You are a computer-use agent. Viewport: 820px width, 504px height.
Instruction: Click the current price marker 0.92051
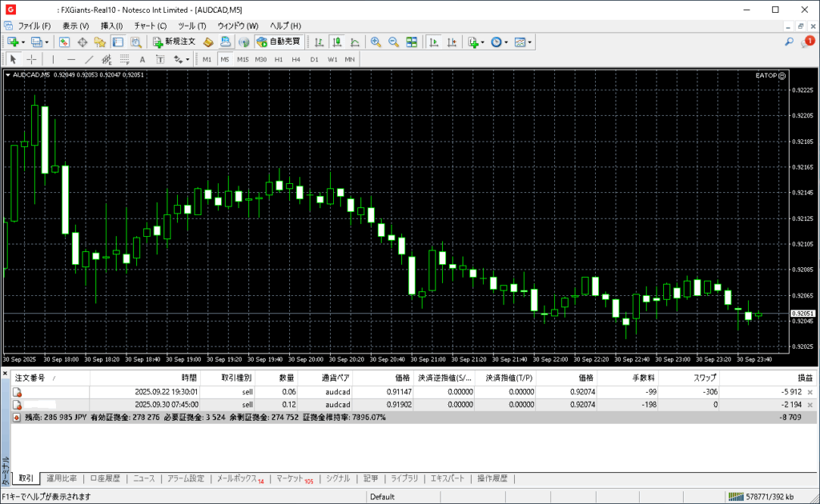[802, 313]
